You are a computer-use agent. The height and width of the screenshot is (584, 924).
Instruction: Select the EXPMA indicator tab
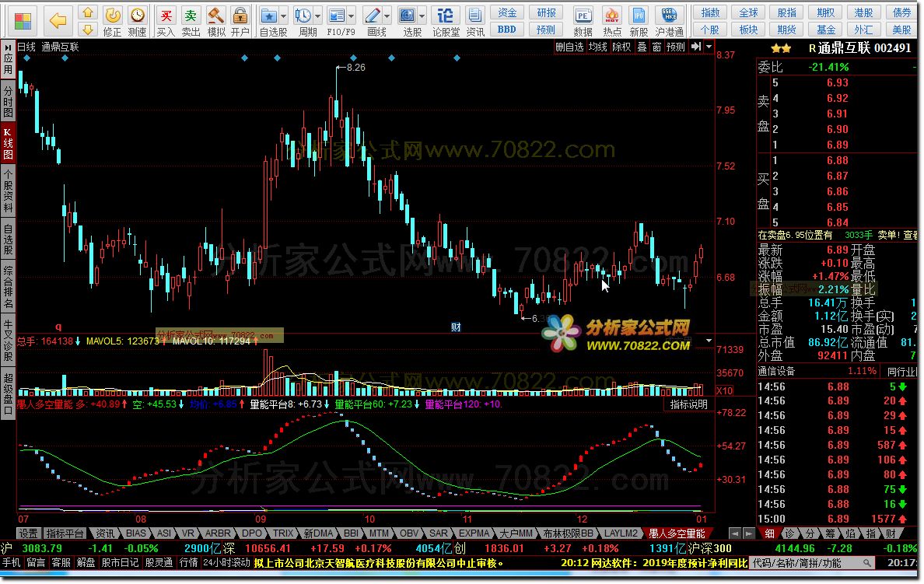pyautogui.click(x=474, y=533)
